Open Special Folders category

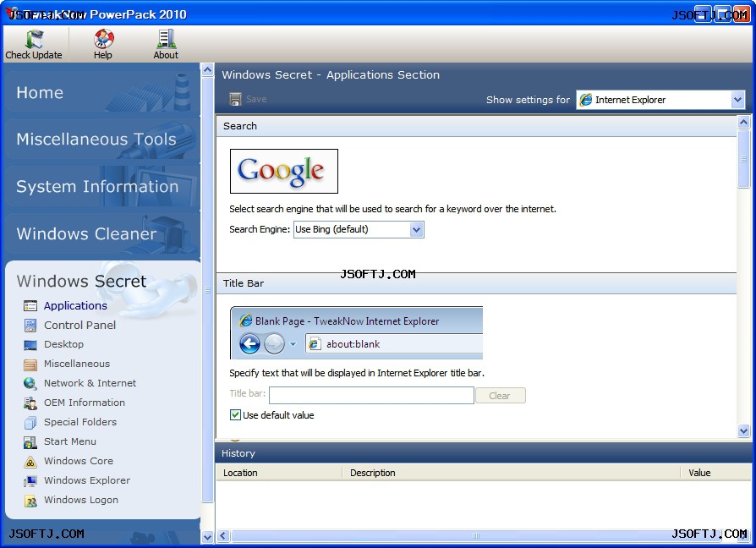(x=80, y=422)
